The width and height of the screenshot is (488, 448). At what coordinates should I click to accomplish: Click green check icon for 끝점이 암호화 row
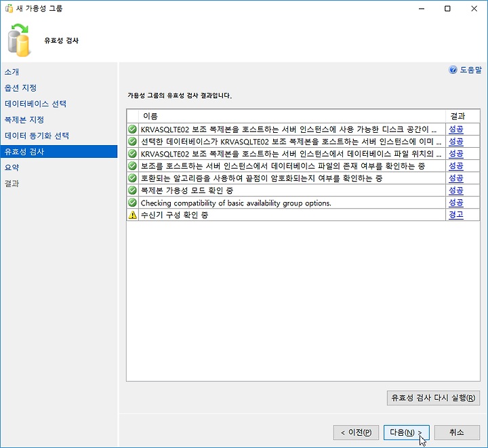click(x=133, y=178)
